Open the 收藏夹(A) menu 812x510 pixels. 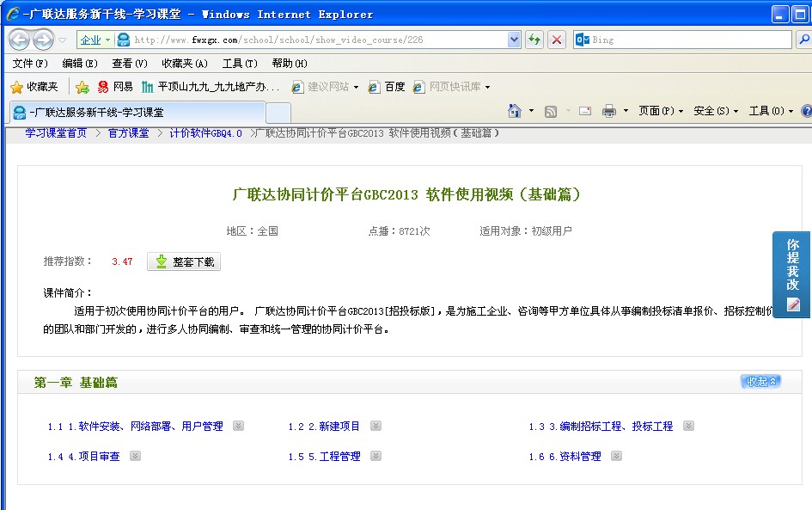185,64
